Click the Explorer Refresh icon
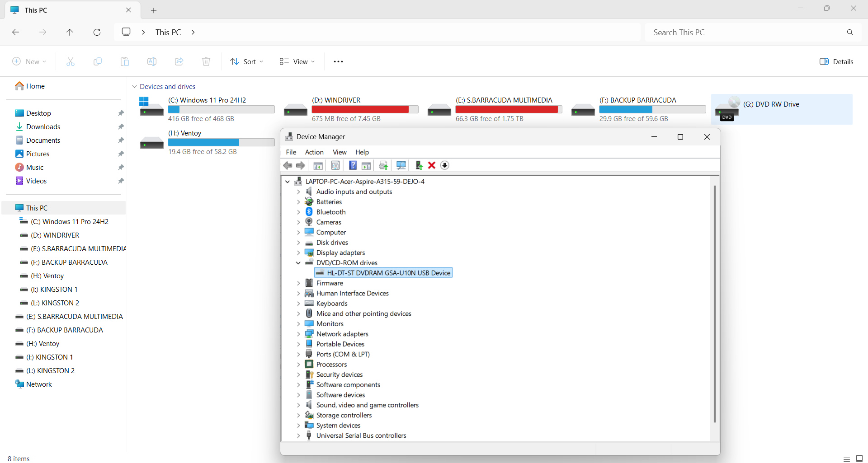 97,32
